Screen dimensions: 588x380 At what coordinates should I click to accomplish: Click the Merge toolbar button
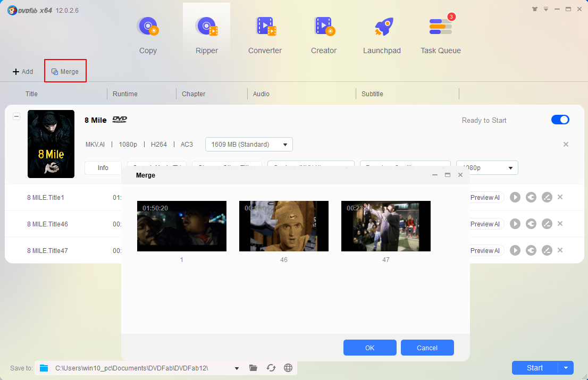[x=65, y=71]
